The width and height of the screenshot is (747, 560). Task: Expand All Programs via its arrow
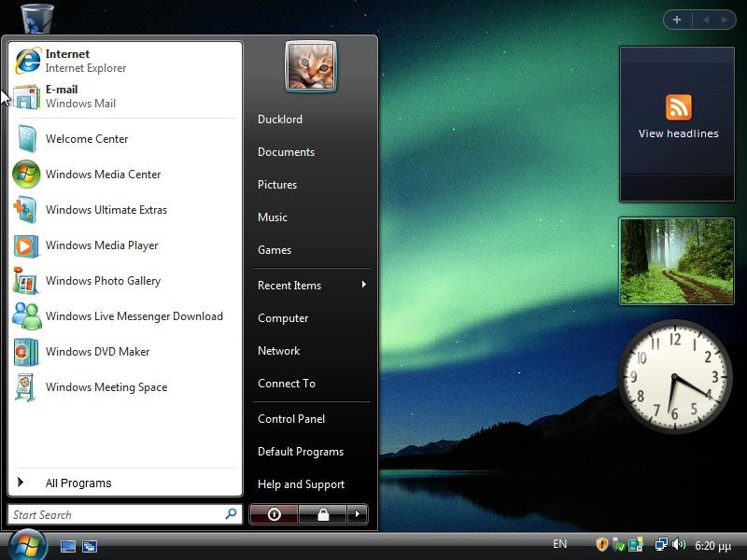pyautogui.click(x=21, y=483)
